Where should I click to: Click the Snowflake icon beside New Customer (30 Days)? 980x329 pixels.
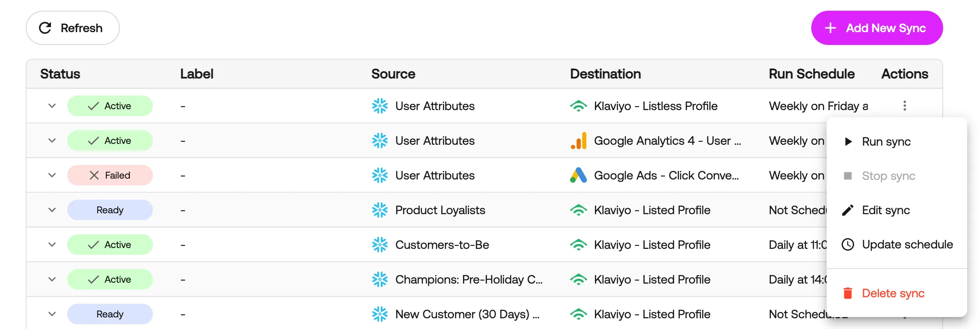click(x=380, y=314)
